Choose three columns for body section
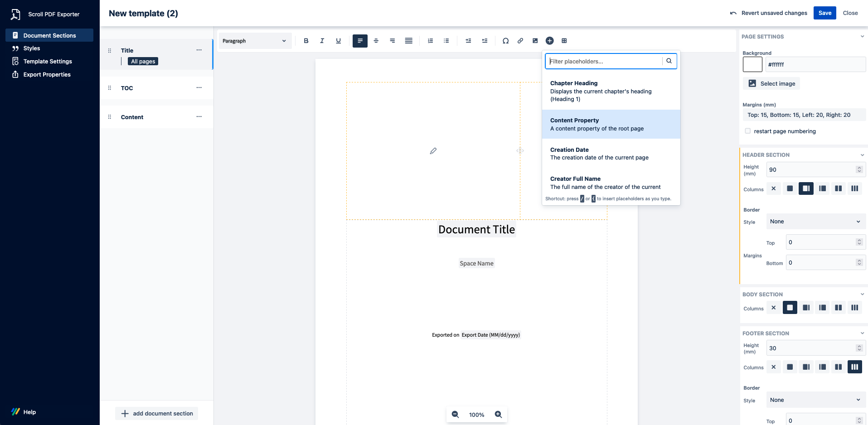Screen dimensions: 868x425 pyautogui.click(x=854, y=308)
